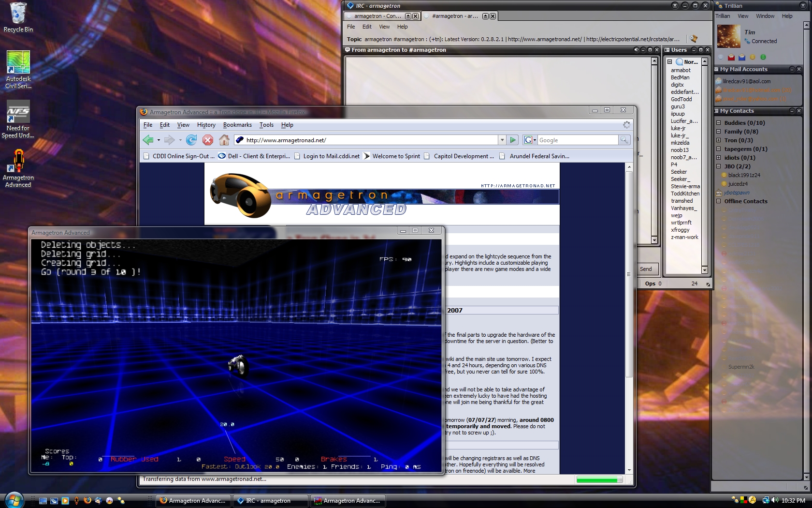Click the Windows Start orb

[x=14, y=500]
